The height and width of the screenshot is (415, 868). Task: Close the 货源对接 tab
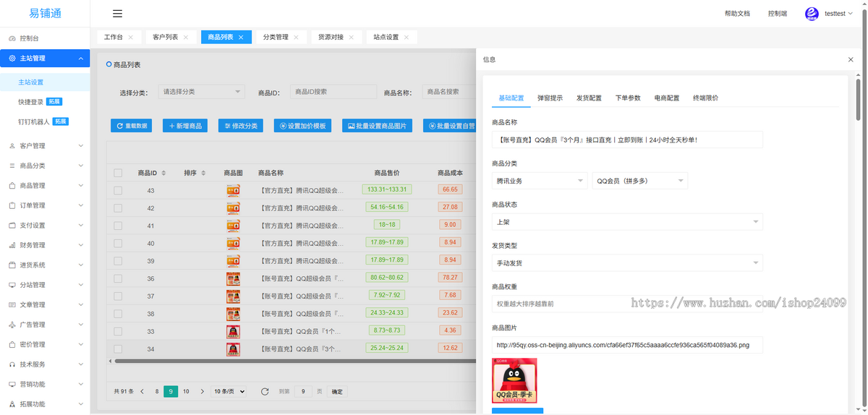tap(352, 37)
